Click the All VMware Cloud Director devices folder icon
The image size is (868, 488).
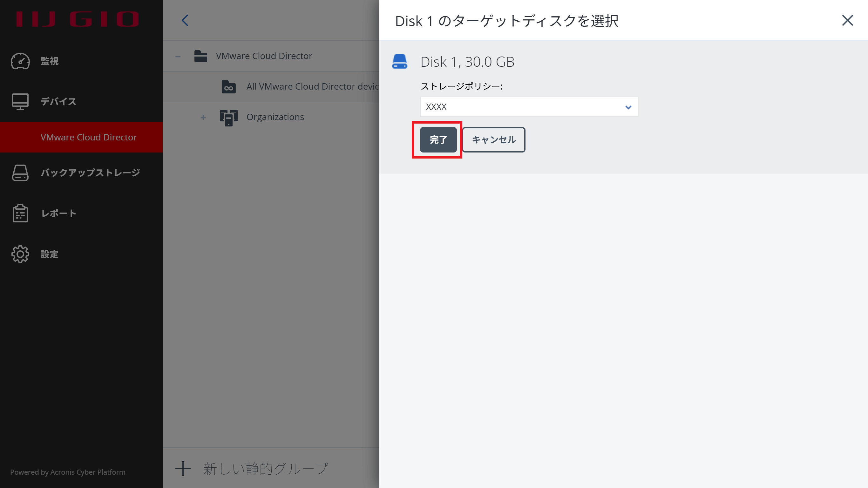pyautogui.click(x=228, y=87)
